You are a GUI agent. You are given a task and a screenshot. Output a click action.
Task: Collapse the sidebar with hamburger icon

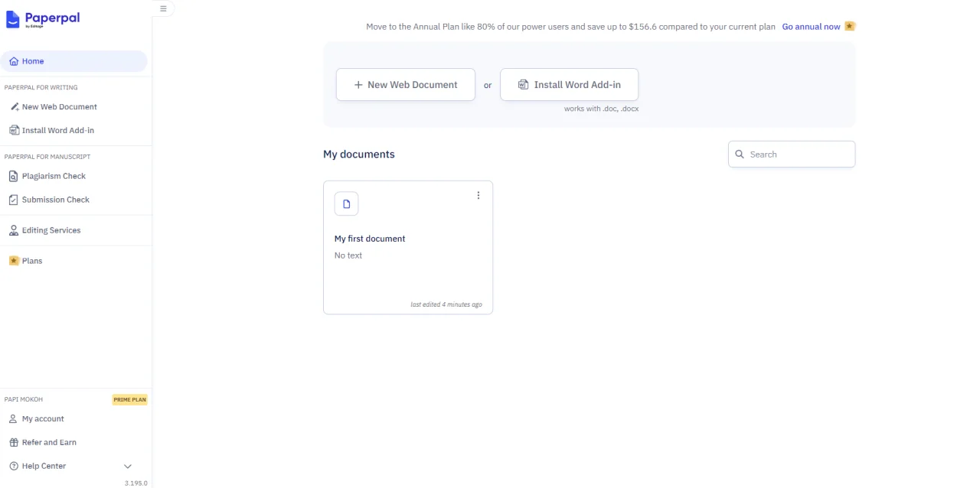[x=163, y=8]
